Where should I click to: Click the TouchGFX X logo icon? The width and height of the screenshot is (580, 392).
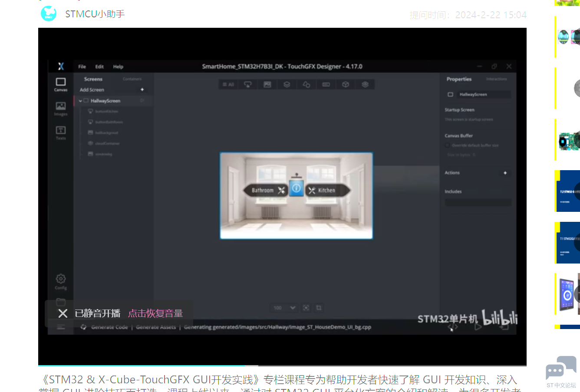[61, 66]
